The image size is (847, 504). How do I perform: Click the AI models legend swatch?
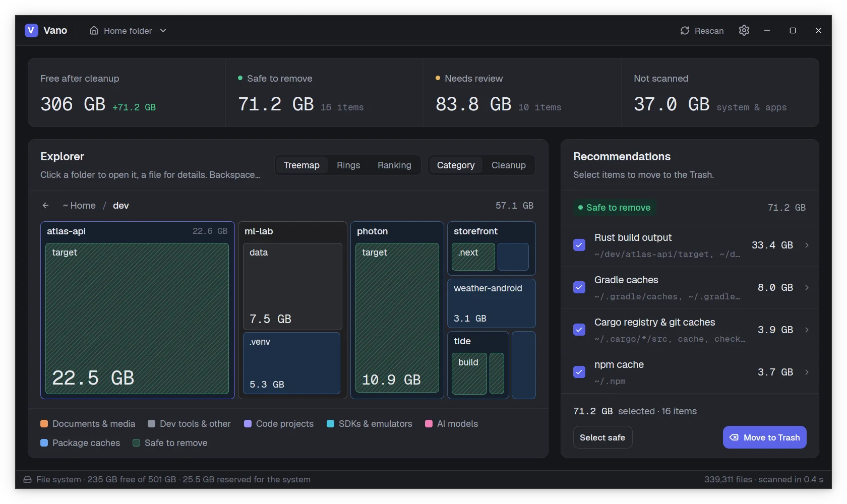429,424
